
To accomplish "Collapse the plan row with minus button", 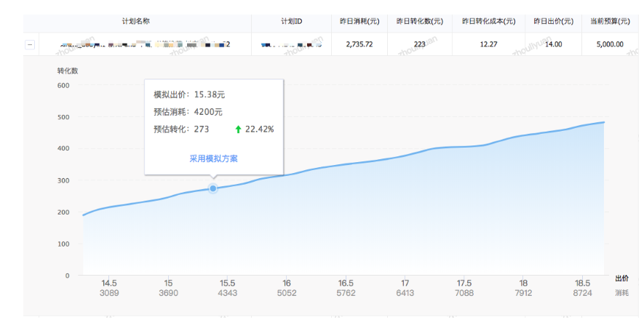I will pyautogui.click(x=30, y=45).
